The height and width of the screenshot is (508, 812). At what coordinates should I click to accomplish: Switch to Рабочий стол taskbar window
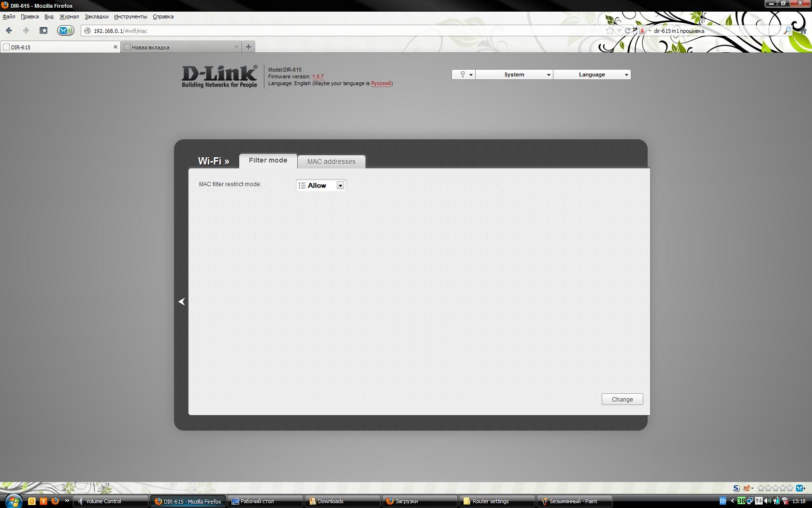[265, 501]
